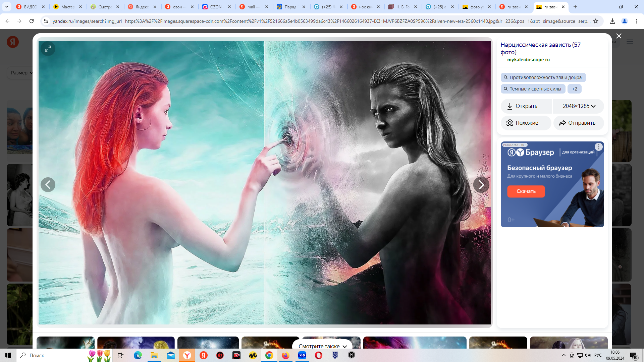Close the image viewer overlay
This screenshot has height=362, width=644.
619,36
